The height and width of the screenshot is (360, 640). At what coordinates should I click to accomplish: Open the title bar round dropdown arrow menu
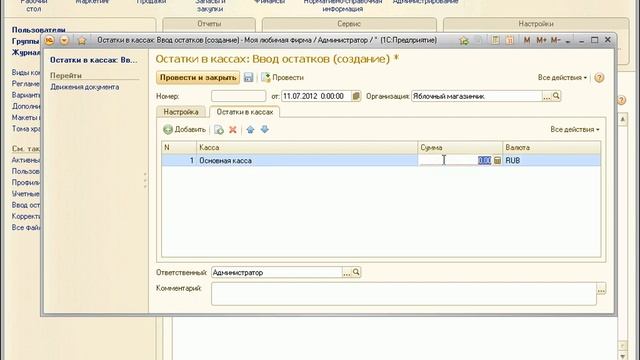(x=64, y=40)
